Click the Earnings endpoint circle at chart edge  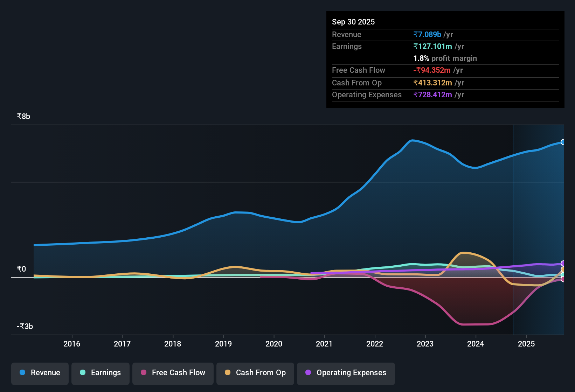click(563, 274)
